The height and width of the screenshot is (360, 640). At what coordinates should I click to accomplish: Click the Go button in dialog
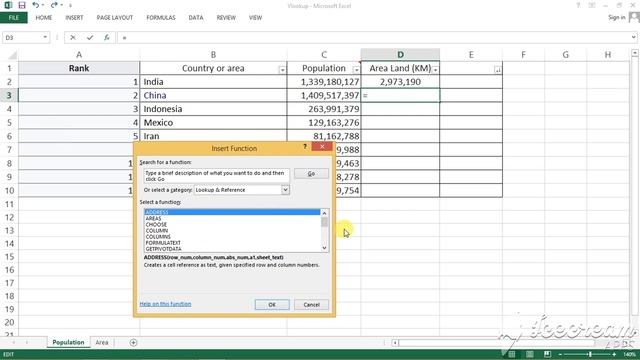pos(311,173)
